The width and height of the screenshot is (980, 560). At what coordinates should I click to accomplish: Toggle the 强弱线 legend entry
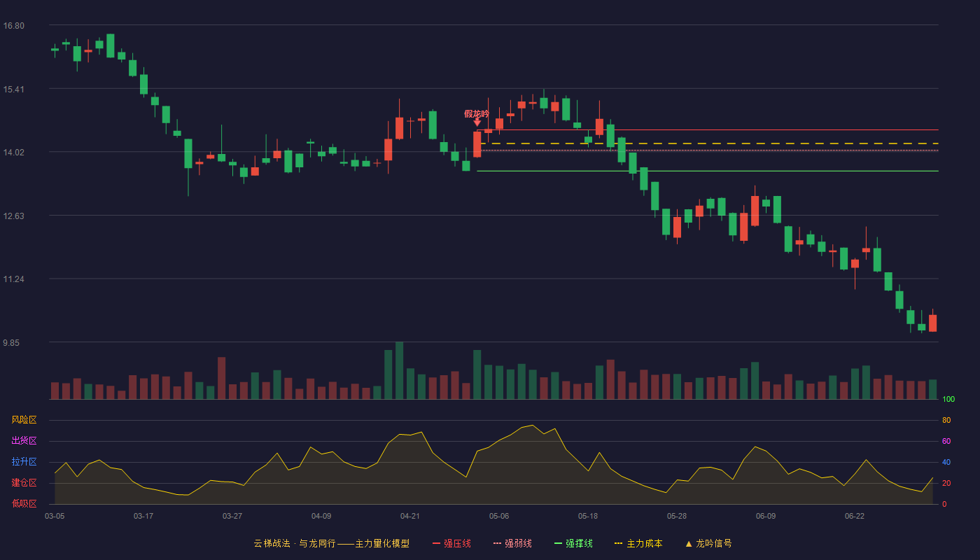click(512, 543)
